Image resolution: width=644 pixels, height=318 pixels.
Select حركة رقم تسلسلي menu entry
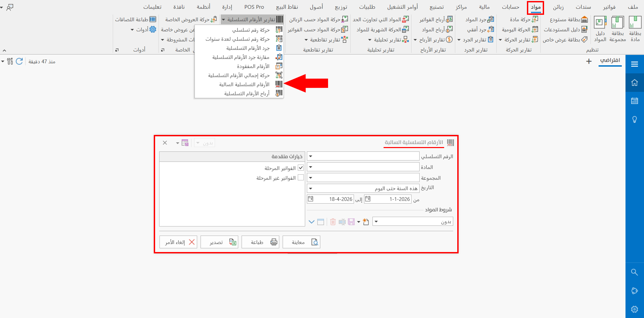[239, 30]
